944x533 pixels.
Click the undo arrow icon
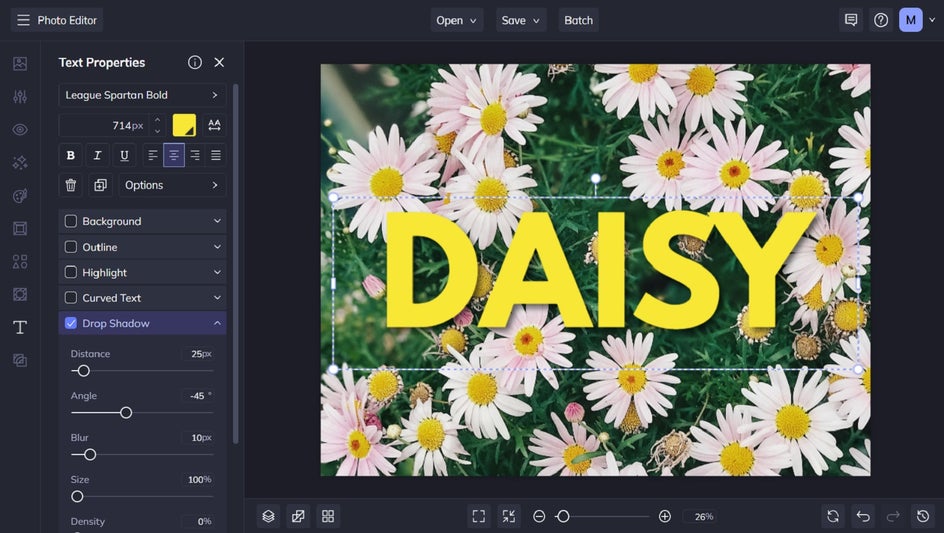pyautogui.click(x=863, y=516)
